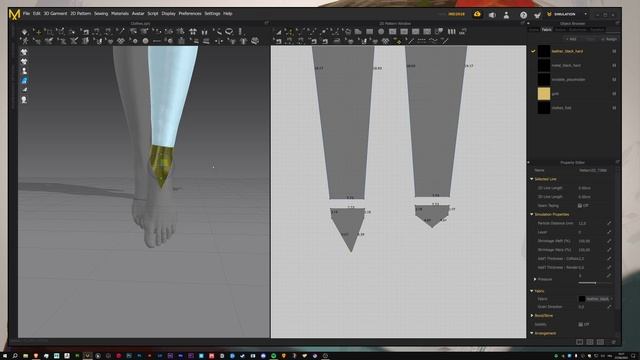Open the Sewing menu
The width and height of the screenshot is (640, 360).
(x=101, y=13)
